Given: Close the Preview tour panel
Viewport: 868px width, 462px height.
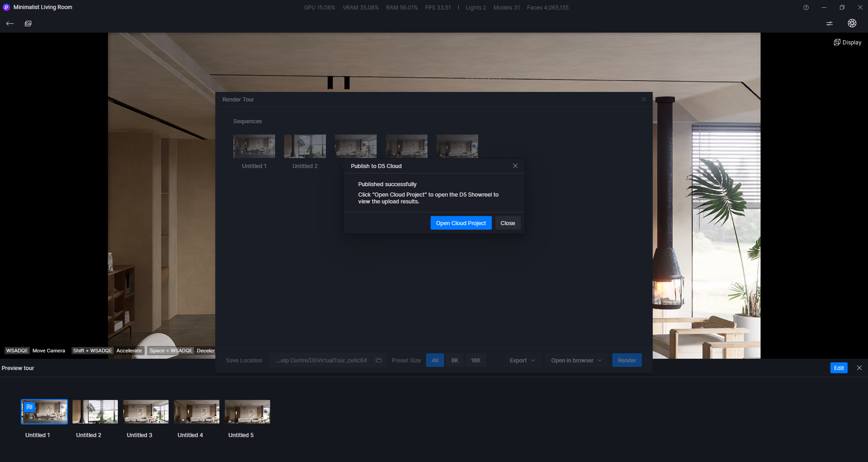Looking at the screenshot, I should tap(859, 368).
